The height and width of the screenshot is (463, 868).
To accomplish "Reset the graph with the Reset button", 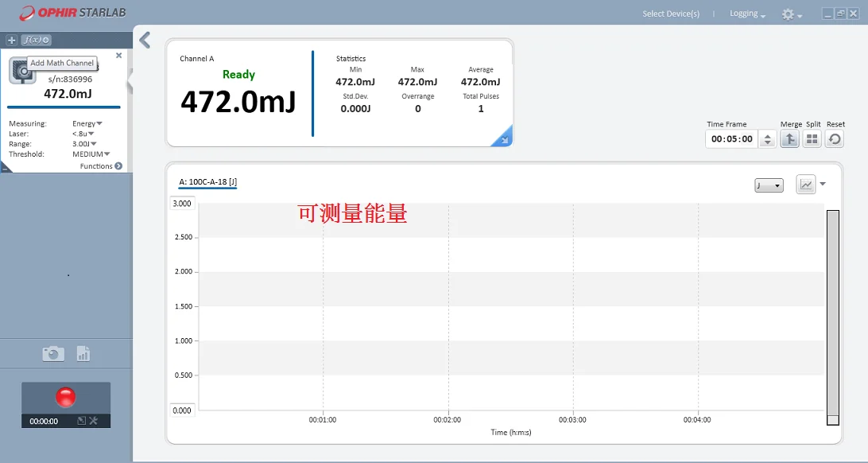I will (x=835, y=139).
